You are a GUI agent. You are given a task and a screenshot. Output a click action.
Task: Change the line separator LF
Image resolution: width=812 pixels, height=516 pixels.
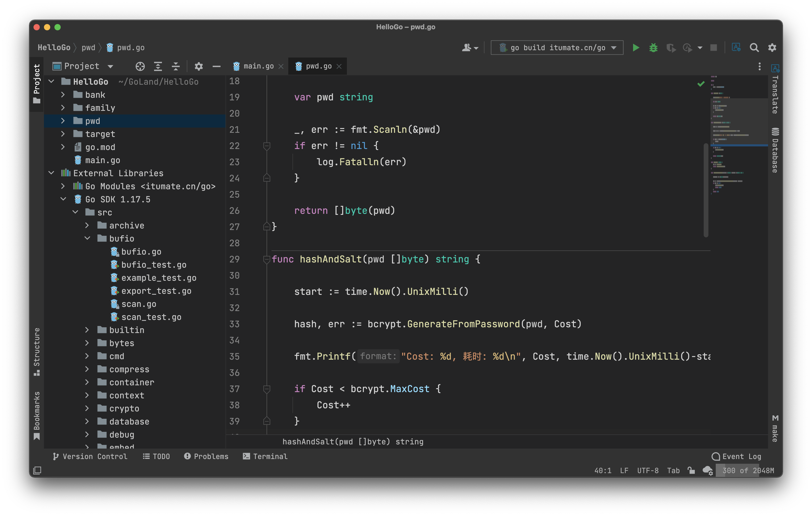624,471
